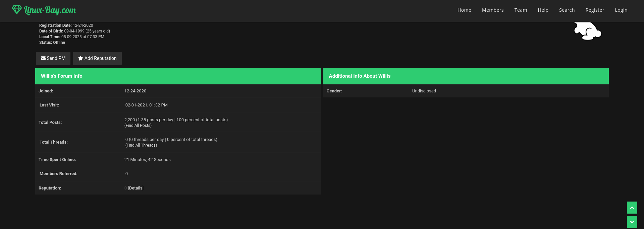Go to the Members page
This screenshot has height=229, width=644.
point(493,10)
